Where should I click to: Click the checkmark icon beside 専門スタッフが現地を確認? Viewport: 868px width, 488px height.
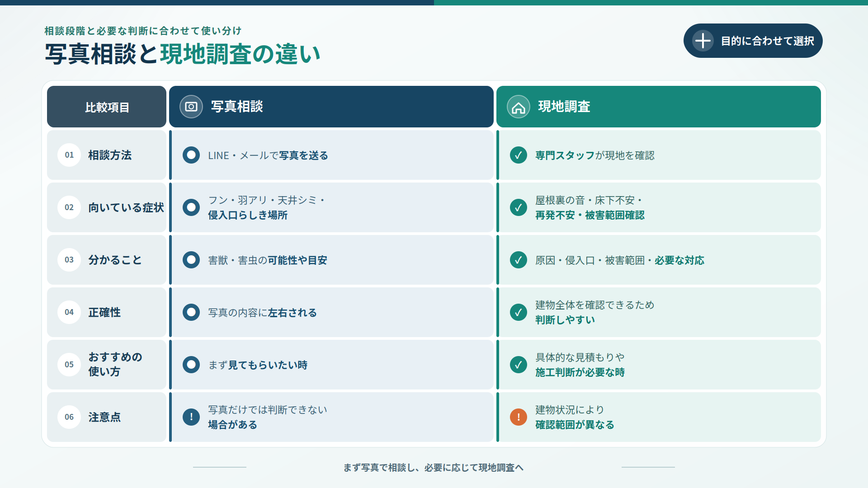point(519,155)
